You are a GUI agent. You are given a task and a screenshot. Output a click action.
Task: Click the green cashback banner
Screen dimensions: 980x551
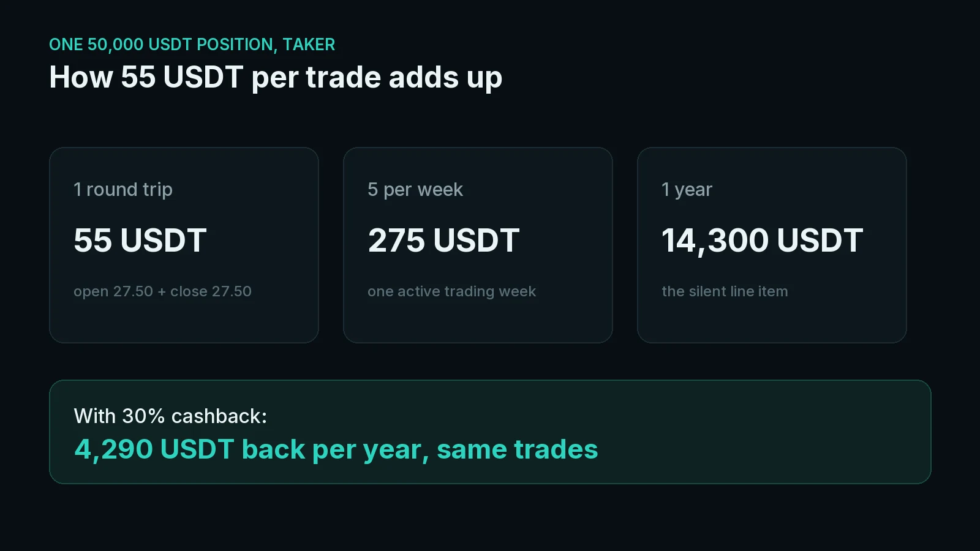[490, 432]
